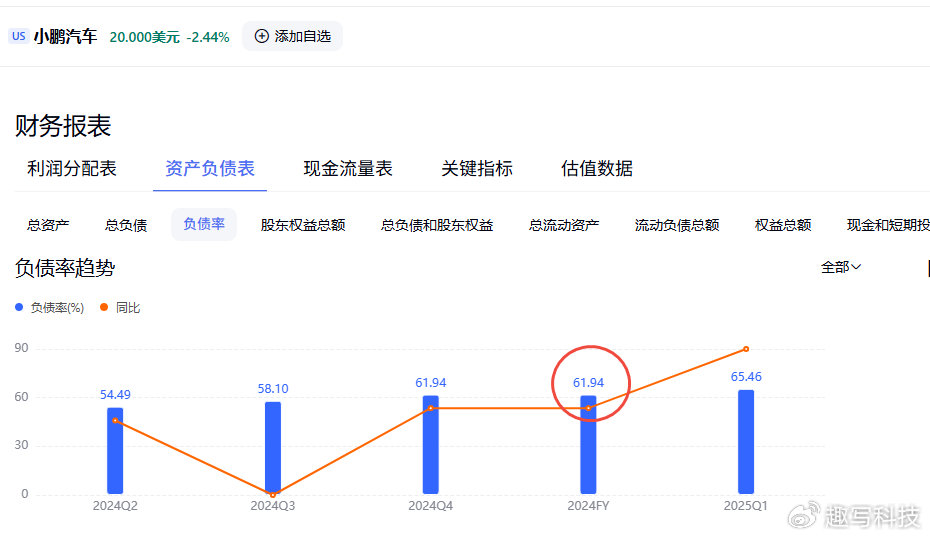Screen dimensions: 930x538
Task: Open the 关键指标 tab
Action: [477, 168]
